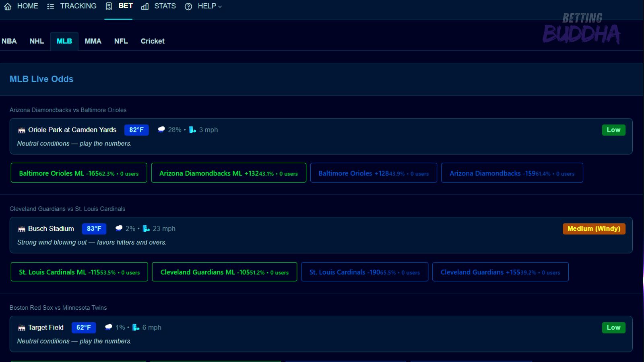Switch to the NBA tab
Image resolution: width=644 pixels, height=362 pixels.
tap(9, 41)
